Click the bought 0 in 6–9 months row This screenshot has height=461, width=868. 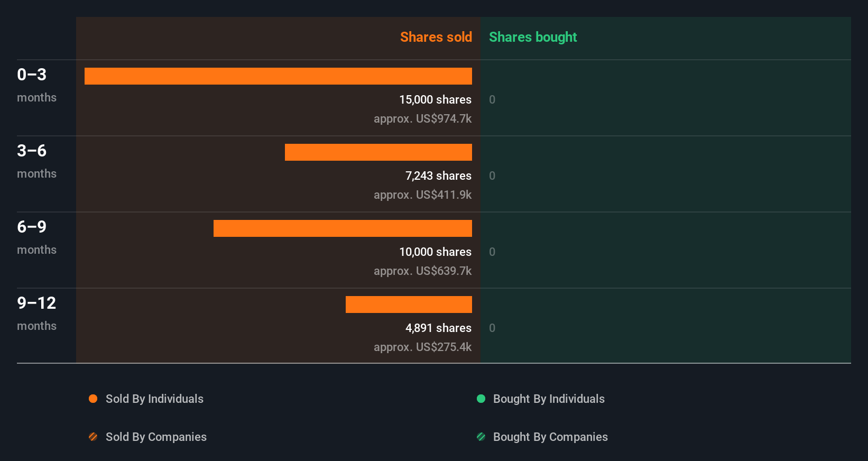pos(492,252)
